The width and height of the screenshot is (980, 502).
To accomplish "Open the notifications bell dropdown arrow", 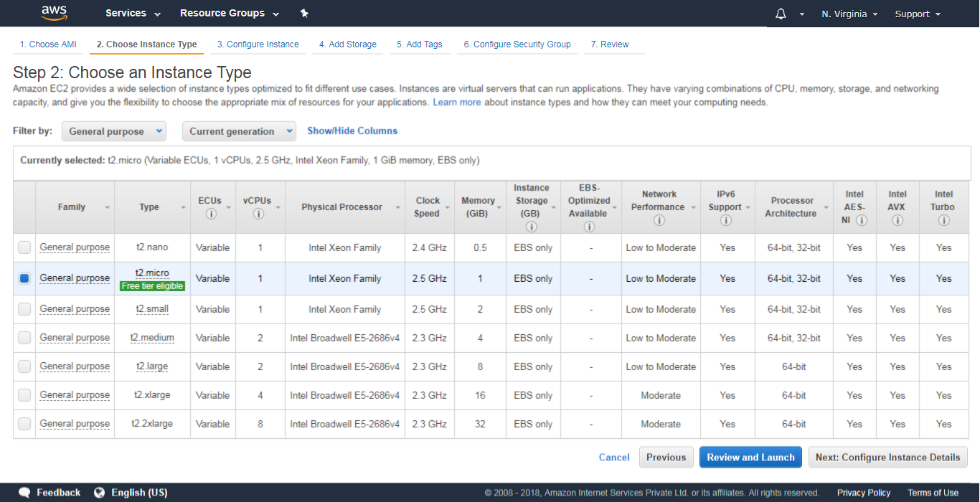I will pos(802,14).
